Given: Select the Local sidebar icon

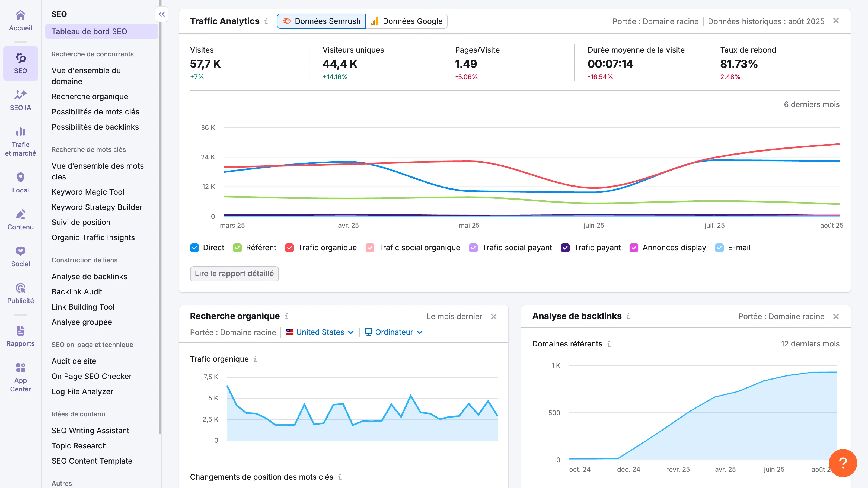Looking at the screenshot, I should [x=20, y=182].
